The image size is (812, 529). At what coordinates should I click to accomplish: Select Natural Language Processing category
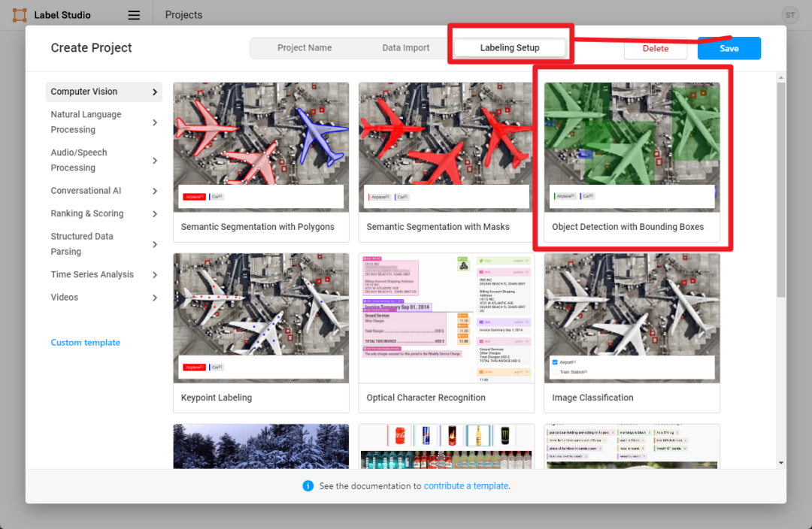point(104,122)
